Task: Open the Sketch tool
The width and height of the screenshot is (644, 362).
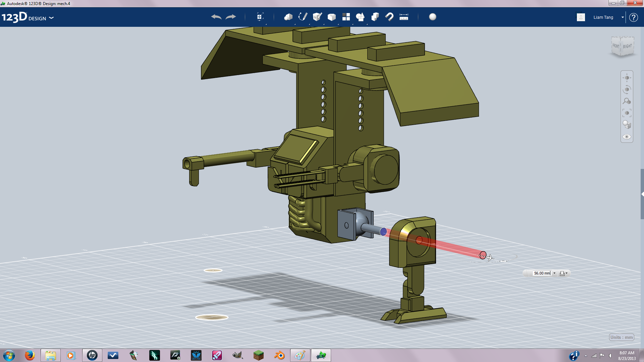Action: 303,17
